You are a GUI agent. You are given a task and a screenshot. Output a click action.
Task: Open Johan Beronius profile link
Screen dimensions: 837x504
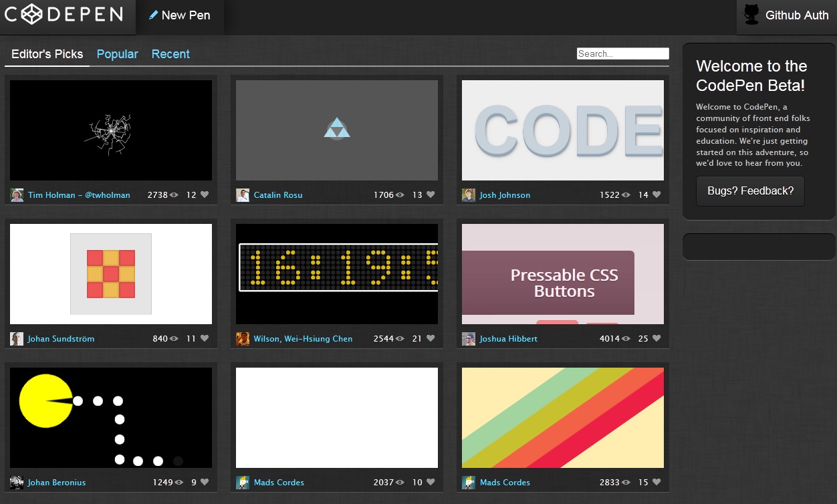point(57,483)
